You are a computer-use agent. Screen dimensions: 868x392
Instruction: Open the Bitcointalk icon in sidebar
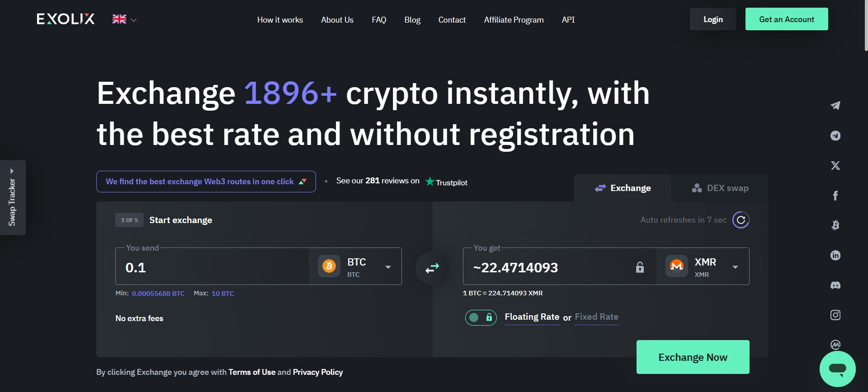pos(835,225)
